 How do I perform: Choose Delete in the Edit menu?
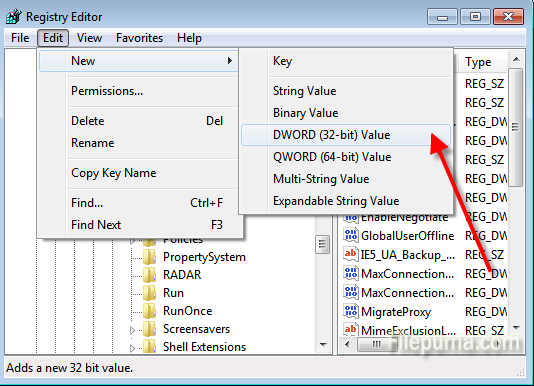click(x=139, y=121)
